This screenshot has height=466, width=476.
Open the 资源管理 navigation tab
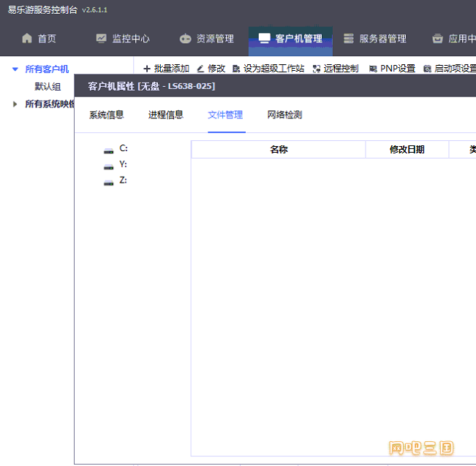coord(207,39)
